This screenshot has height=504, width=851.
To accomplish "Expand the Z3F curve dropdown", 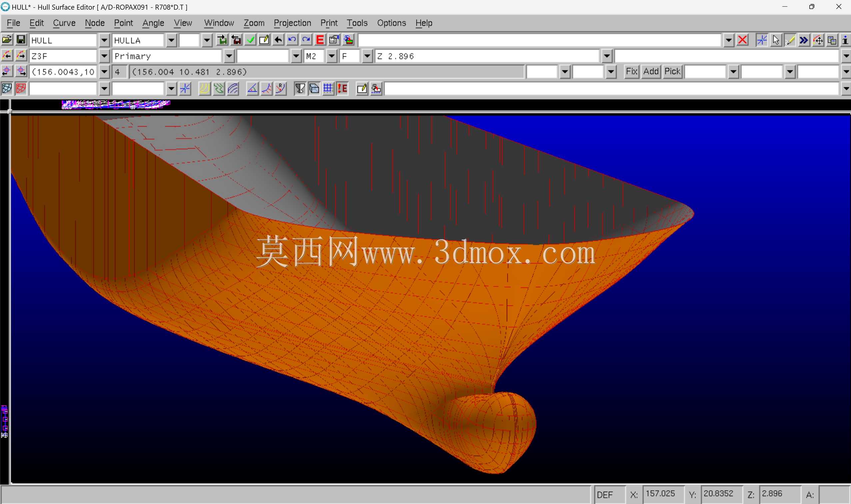I will pos(104,56).
